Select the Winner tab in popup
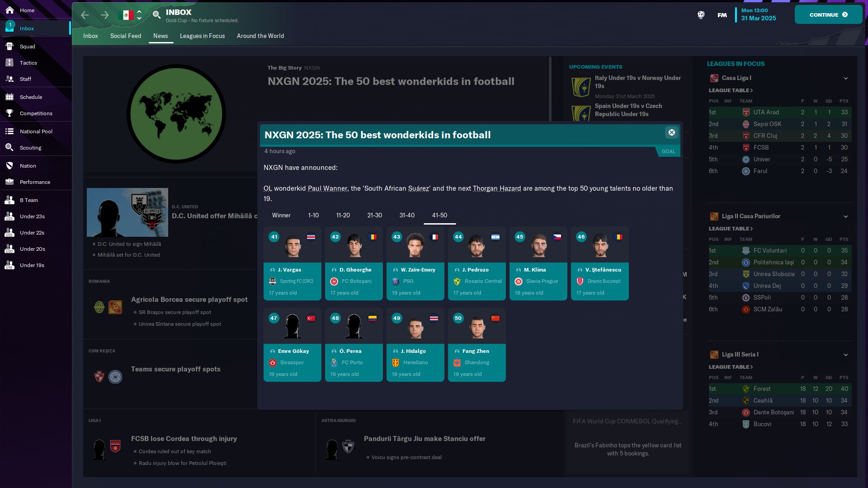The width and height of the screenshot is (868, 488). tap(281, 215)
